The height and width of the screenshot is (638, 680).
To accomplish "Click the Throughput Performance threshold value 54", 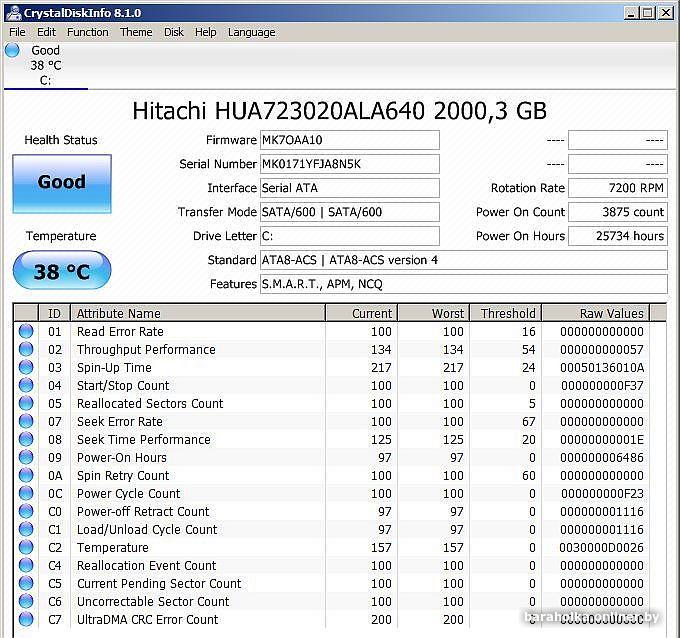I will 529,350.
